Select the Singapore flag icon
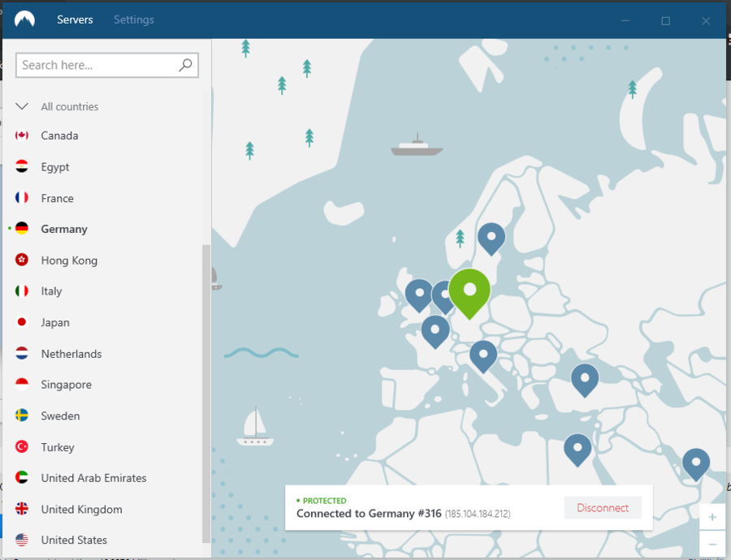This screenshot has height=560, width=731. coord(22,385)
